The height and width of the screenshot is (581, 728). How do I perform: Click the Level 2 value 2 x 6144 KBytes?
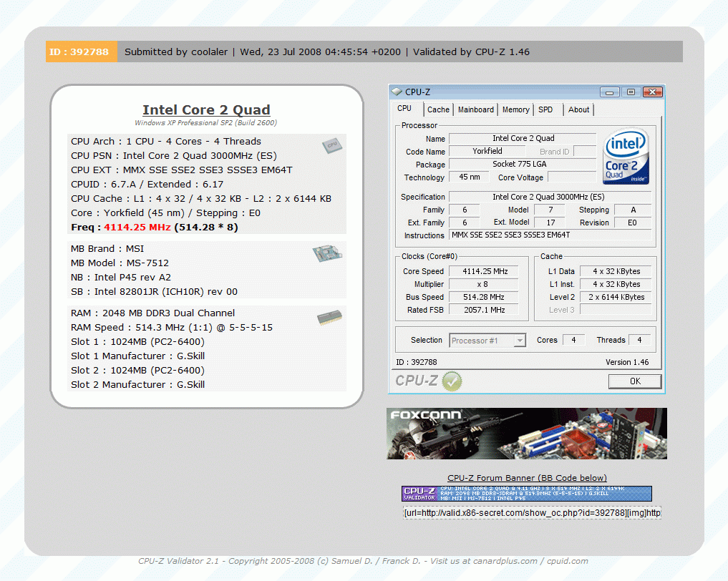(616, 297)
